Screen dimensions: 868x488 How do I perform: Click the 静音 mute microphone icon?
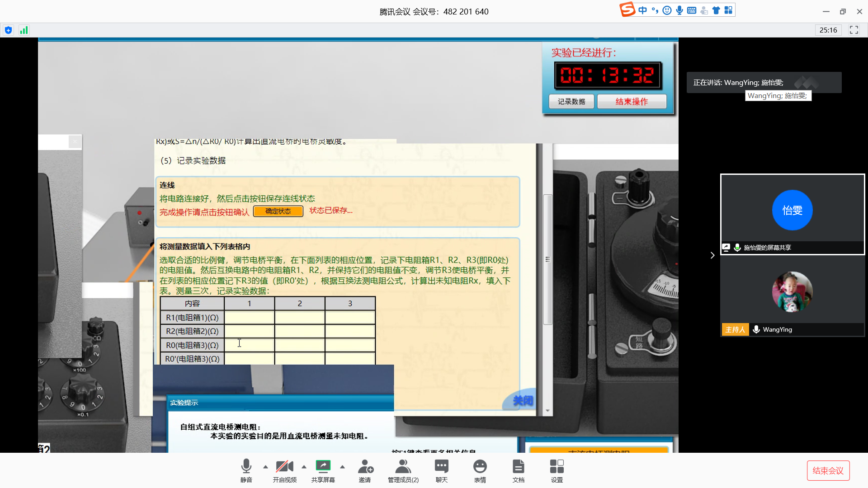[246, 466]
